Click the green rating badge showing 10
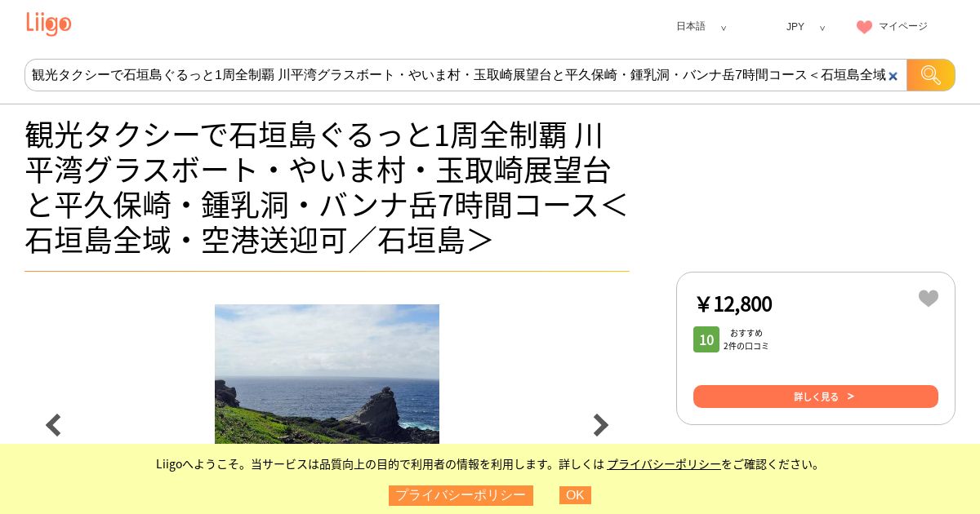This screenshot has height=514, width=980. (706, 339)
